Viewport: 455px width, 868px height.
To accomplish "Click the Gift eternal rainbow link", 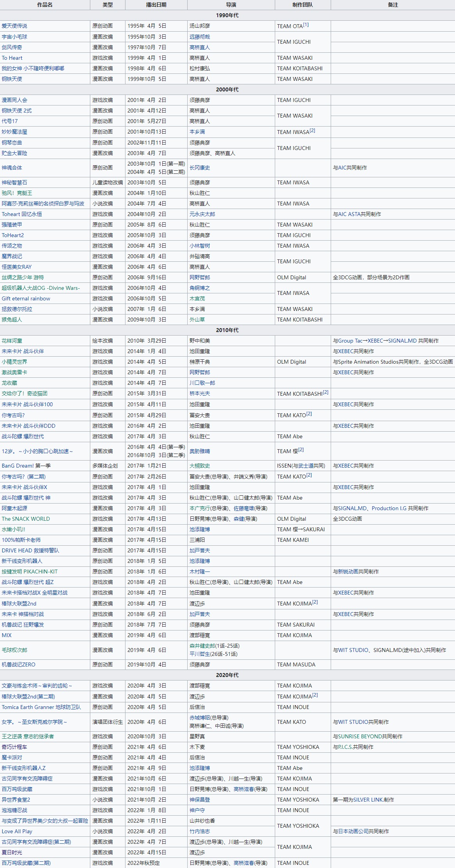I will pyautogui.click(x=26, y=298).
